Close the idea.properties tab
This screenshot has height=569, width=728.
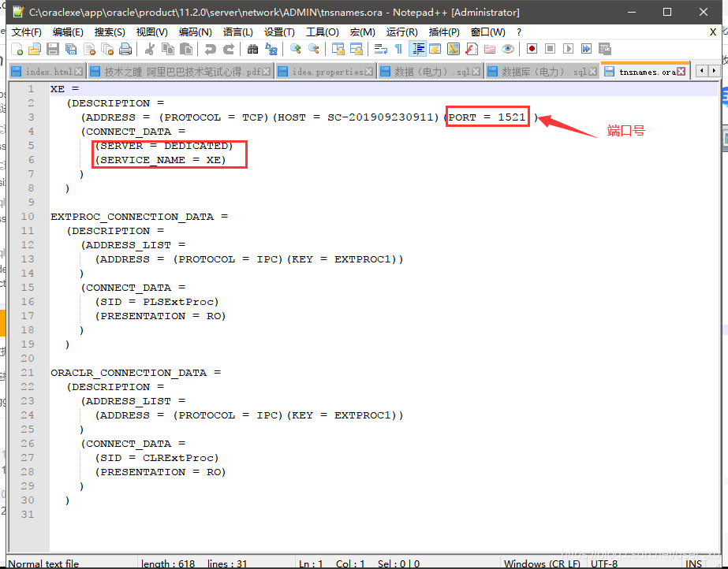[368, 72]
